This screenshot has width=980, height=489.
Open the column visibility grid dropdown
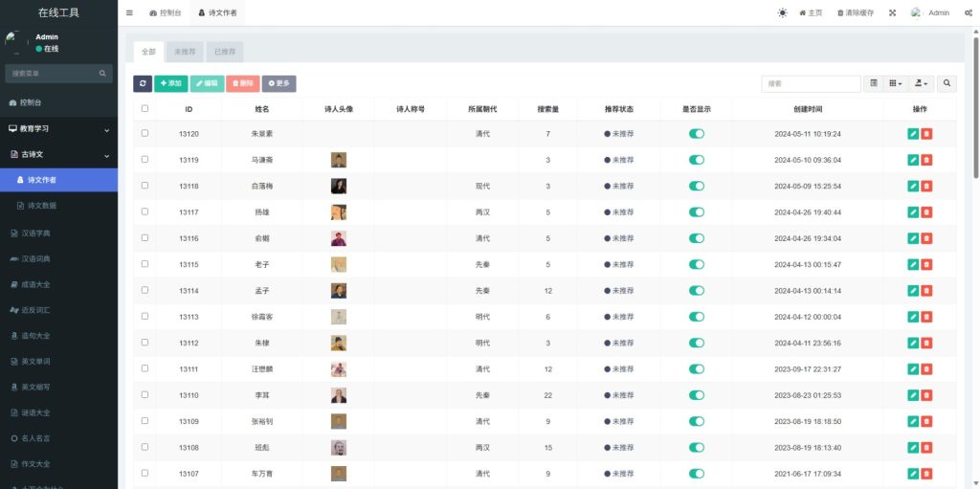(895, 84)
